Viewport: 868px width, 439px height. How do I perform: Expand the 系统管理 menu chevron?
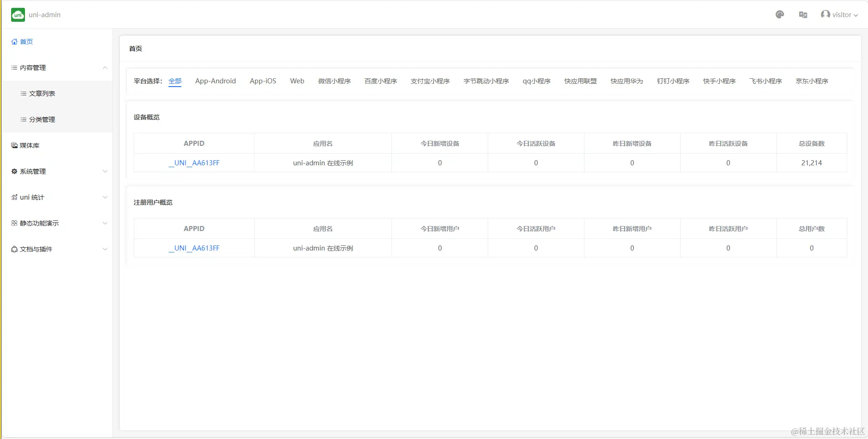pyautogui.click(x=105, y=171)
